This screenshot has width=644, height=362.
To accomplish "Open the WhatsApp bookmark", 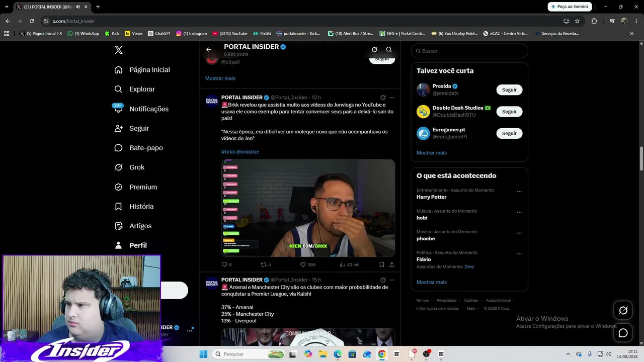I will tap(84, 34).
